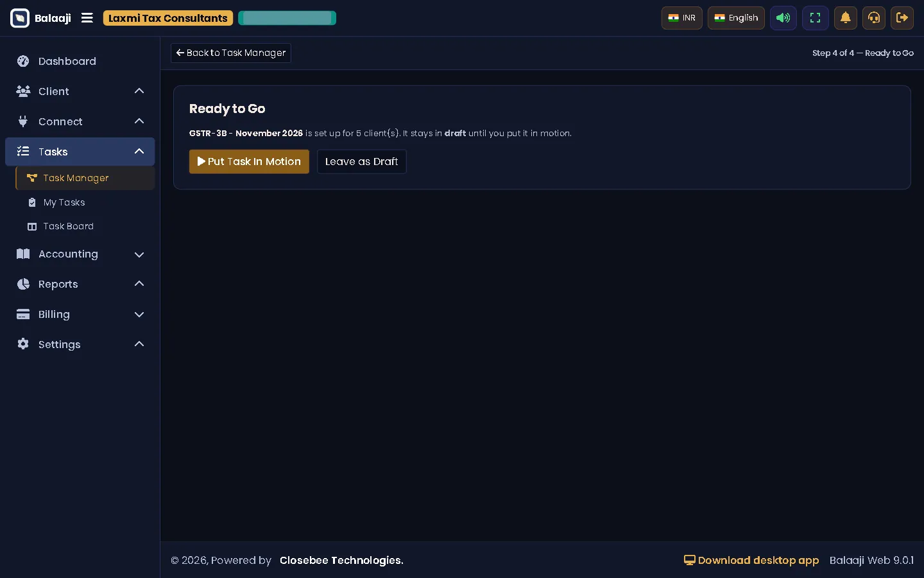Viewport: 924px width, 578px height.
Task: Expand the Billing chevron
Action: pos(139,315)
